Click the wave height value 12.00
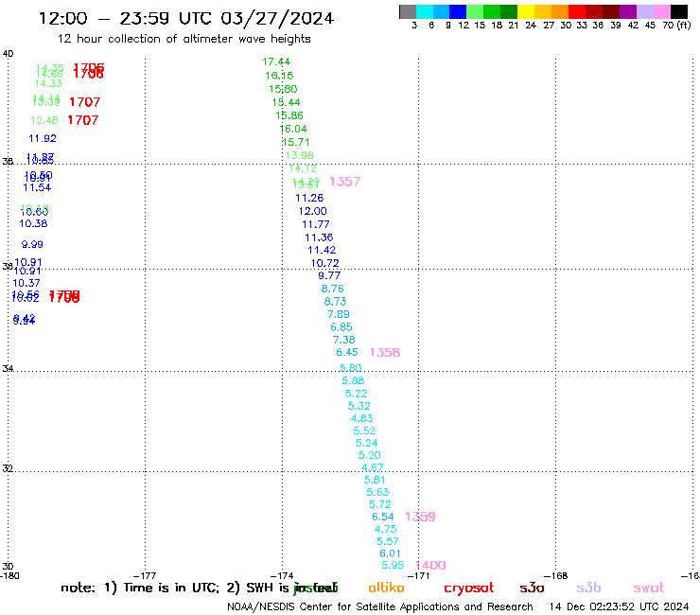Image resolution: width=700 pixels, height=615 pixels. click(x=312, y=211)
